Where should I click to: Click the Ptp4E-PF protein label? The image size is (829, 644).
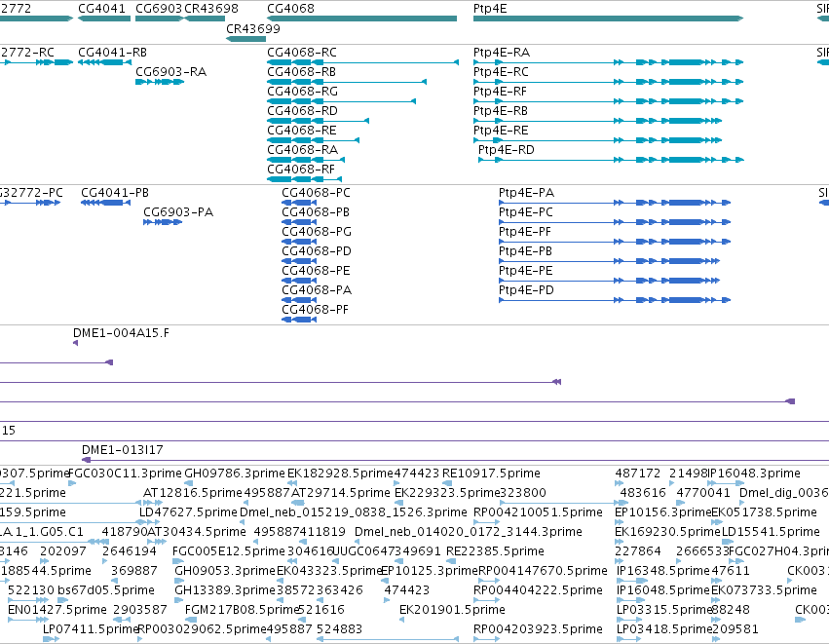click(x=525, y=232)
